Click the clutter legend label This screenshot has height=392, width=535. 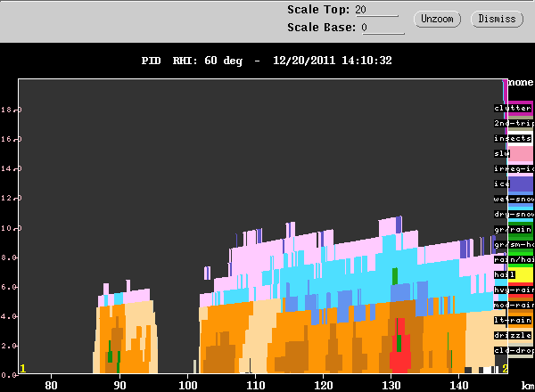pos(513,108)
